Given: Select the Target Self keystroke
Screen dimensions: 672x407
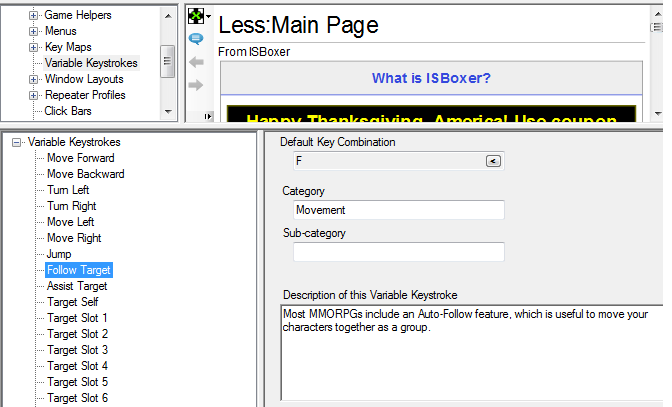Looking at the screenshot, I should tap(73, 302).
